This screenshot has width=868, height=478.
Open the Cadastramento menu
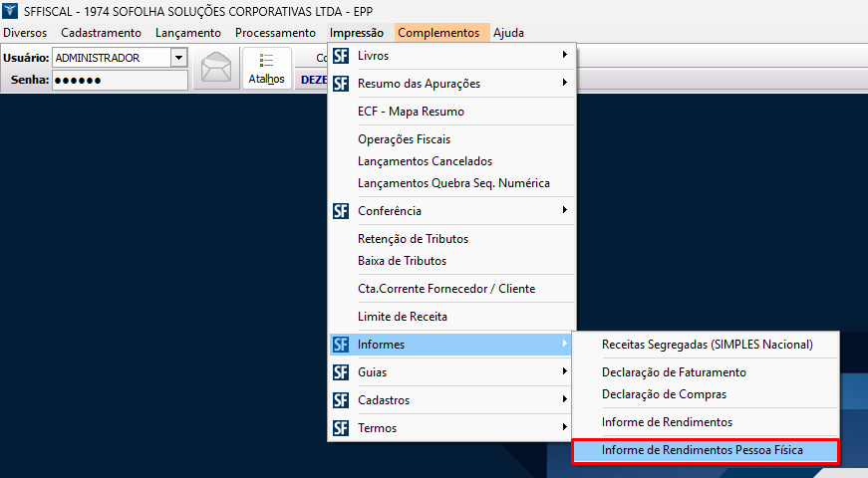pyautogui.click(x=102, y=33)
